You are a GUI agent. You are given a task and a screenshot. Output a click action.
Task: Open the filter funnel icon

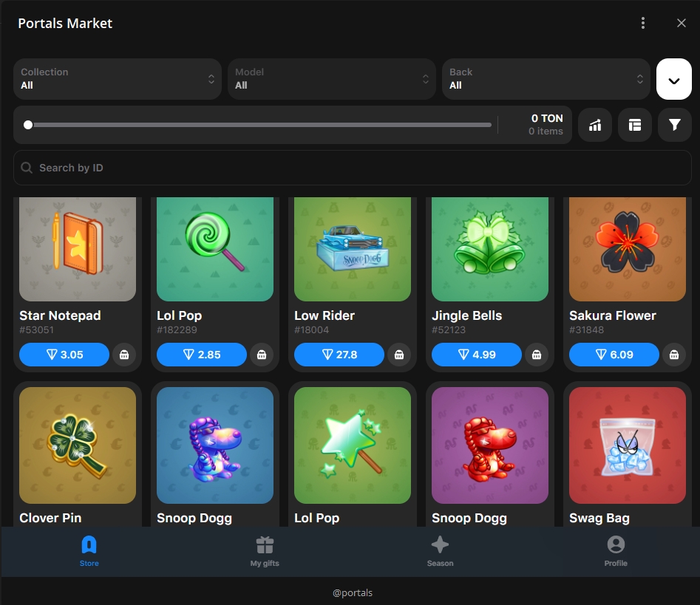coord(674,125)
